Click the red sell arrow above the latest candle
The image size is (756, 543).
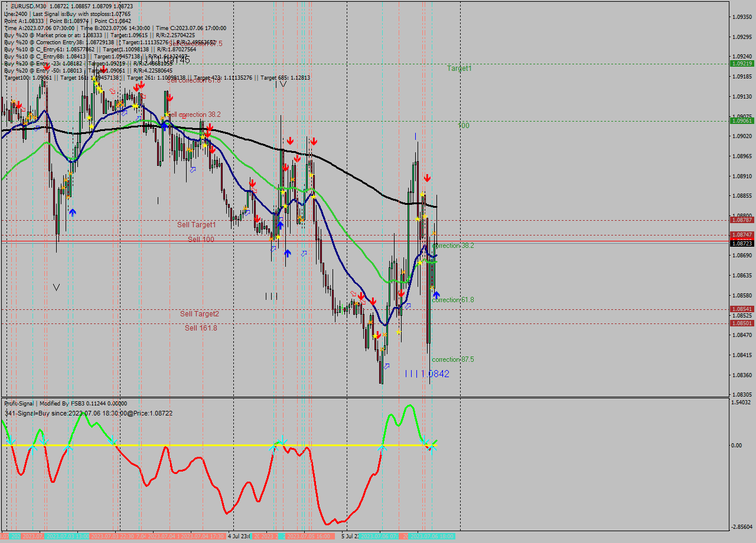click(x=428, y=176)
